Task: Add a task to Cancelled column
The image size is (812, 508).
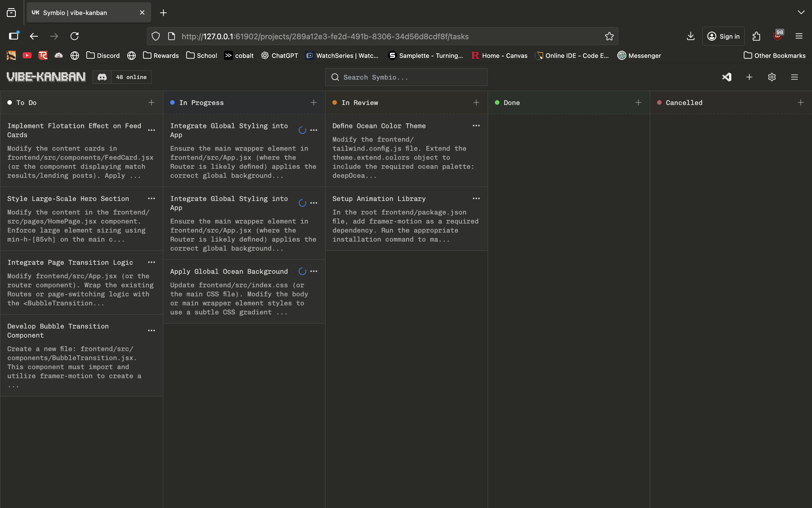Action: click(x=801, y=102)
